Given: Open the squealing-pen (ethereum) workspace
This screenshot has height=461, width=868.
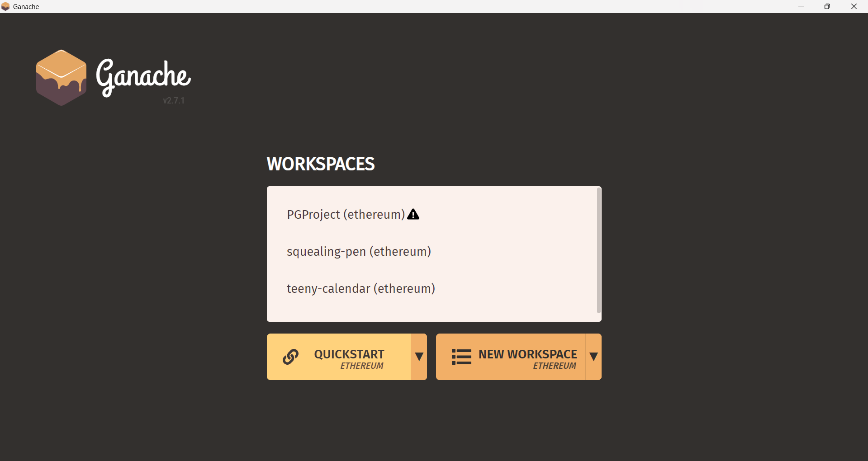Looking at the screenshot, I should (x=359, y=251).
